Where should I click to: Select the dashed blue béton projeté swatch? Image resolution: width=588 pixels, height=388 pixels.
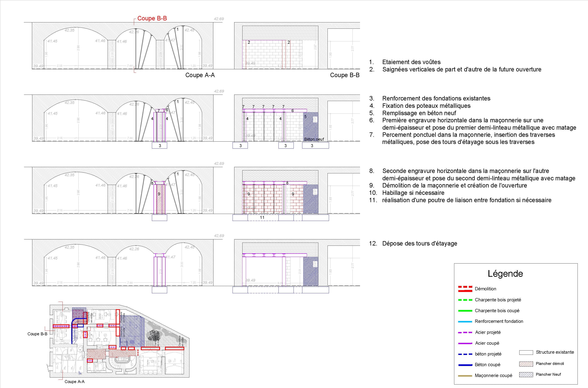(465, 354)
